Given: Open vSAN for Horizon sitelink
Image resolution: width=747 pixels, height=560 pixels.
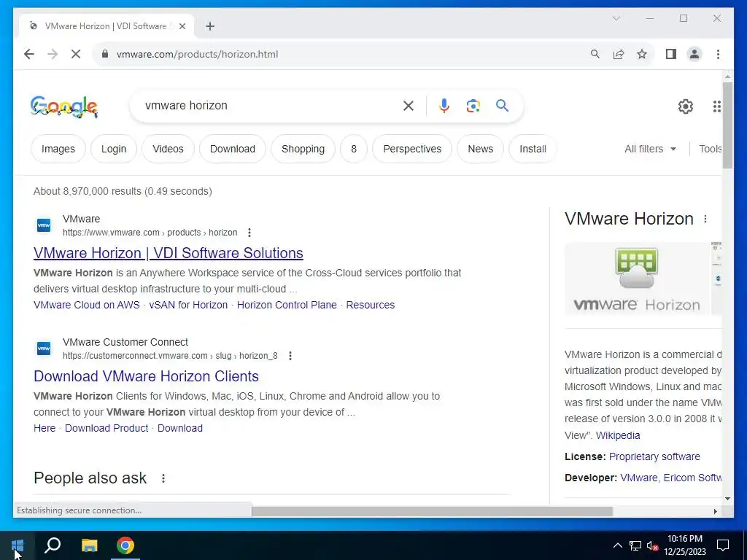Looking at the screenshot, I should 188,305.
